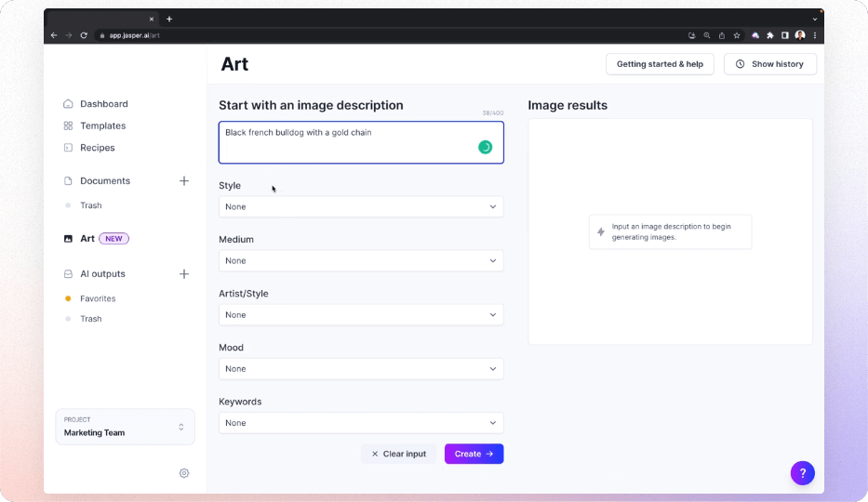
Task: Open Getting started & help
Action: tap(660, 64)
